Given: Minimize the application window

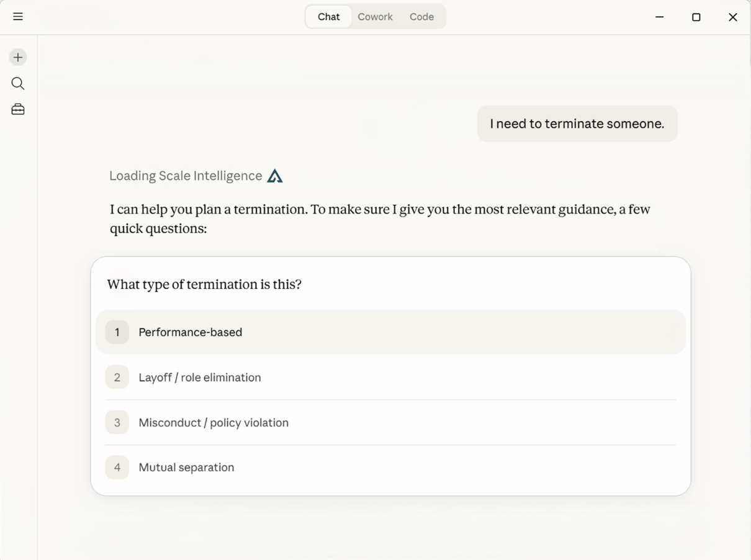Looking at the screenshot, I should click(659, 17).
